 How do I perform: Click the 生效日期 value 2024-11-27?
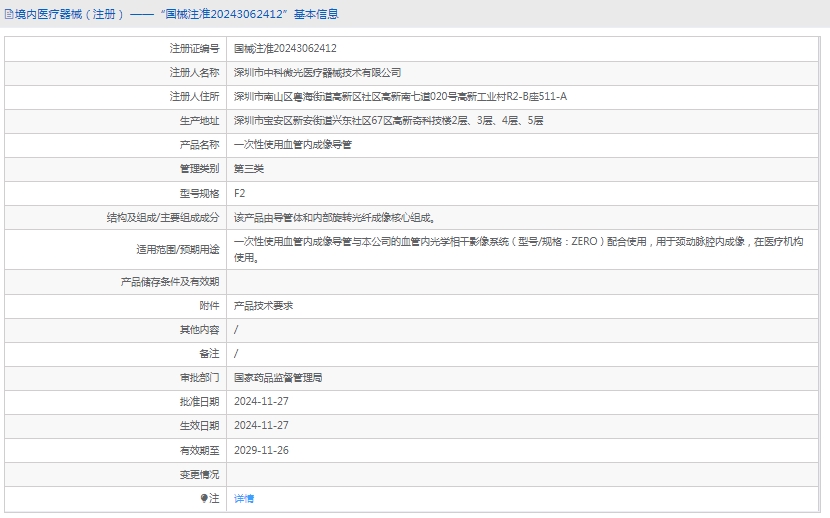click(x=261, y=426)
